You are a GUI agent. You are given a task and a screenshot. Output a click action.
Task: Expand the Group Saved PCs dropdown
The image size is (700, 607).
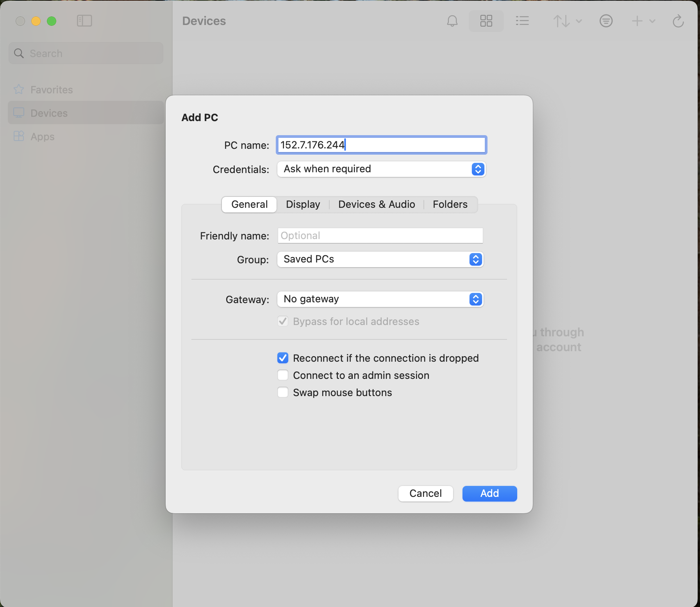click(380, 259)
